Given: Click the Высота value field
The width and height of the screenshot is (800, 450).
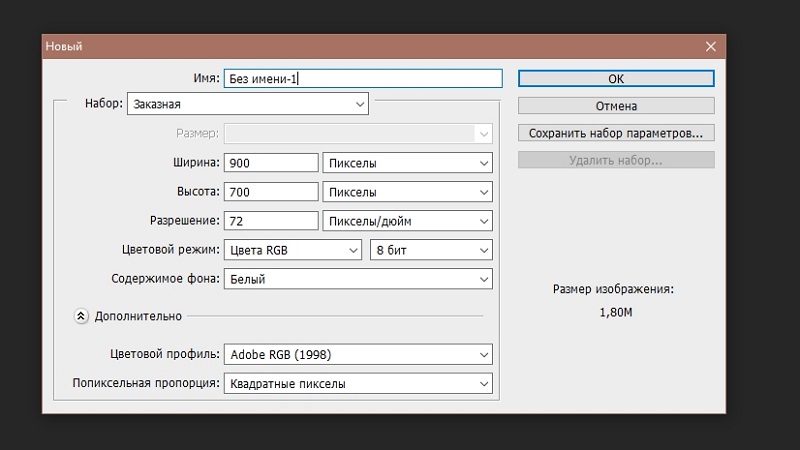Looking at the screenshot, I should (x=271, y=191).
